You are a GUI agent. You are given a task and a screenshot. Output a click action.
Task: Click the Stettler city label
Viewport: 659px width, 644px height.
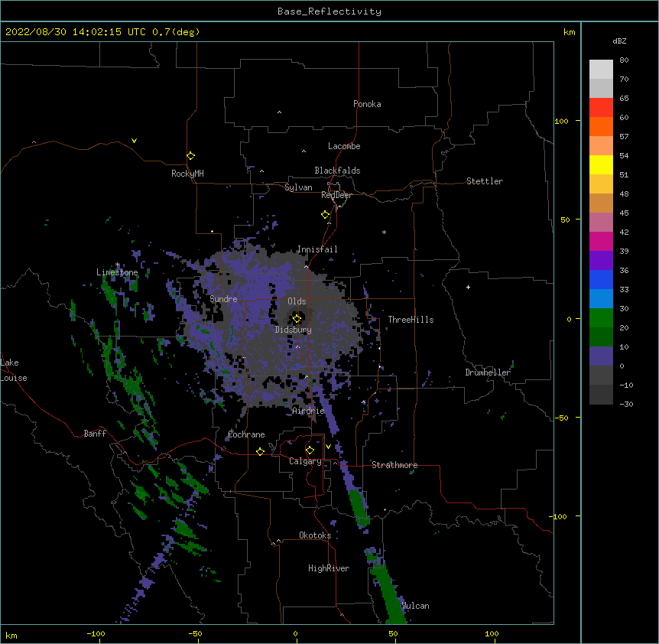click(485, 181)
